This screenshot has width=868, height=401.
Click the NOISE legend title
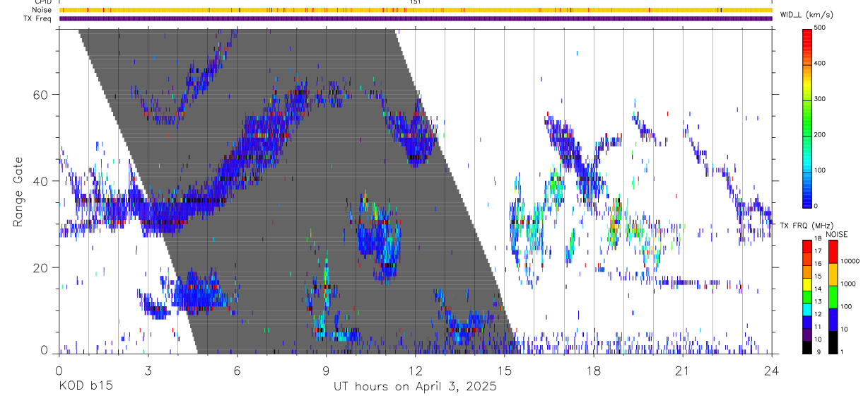pyautogui.click(x=837, y=234)
